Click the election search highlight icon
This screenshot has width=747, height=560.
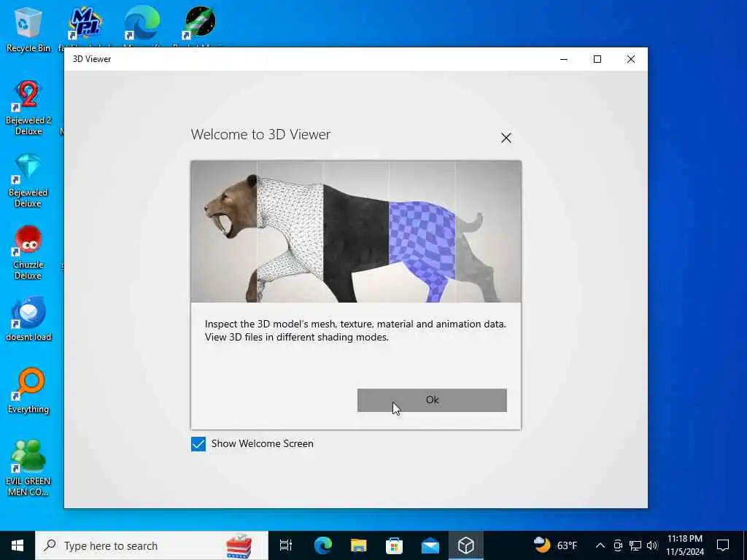click(239, 545)
